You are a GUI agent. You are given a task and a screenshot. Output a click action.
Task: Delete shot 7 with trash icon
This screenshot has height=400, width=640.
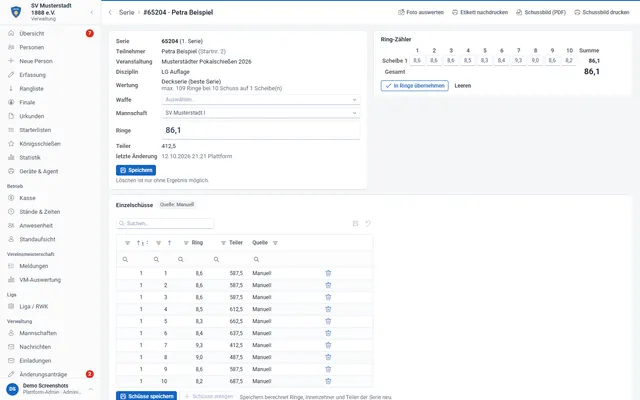point(328,345)
